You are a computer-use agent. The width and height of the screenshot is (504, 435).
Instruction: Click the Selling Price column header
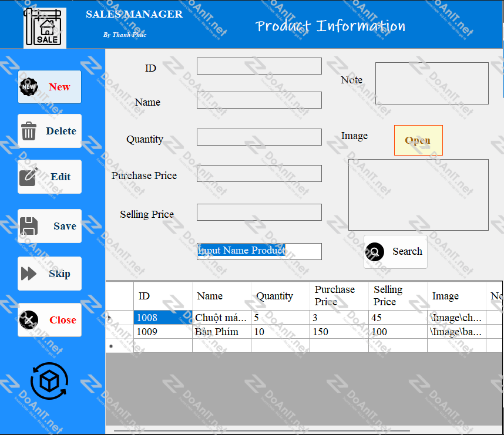click(398, 296)
